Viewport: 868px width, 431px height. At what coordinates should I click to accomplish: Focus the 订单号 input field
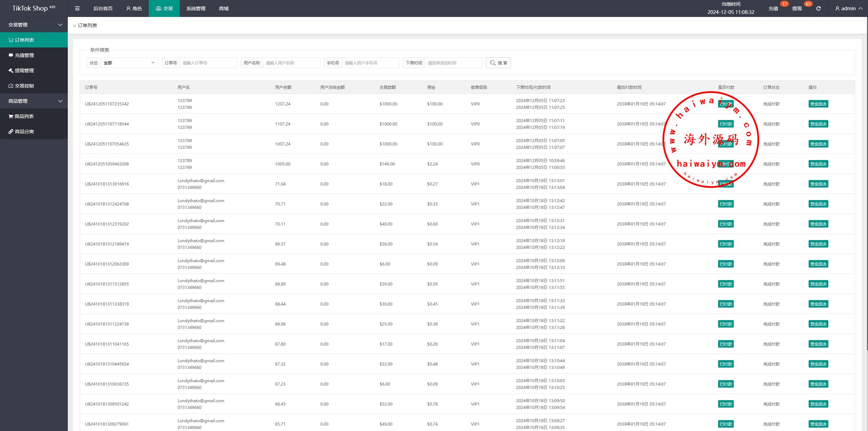coord(208,63)
